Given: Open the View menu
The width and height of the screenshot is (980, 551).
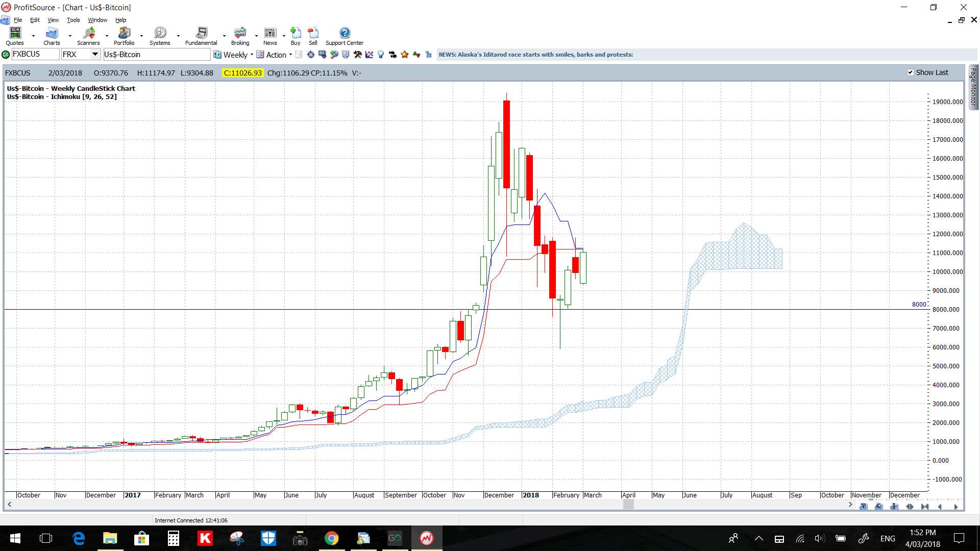Looking at the screenshot, I should click(x=53, y=20).
